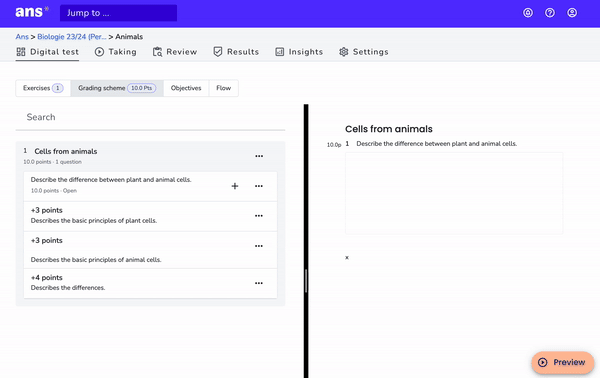Image resolution: width=600 pixels, height=378 pixels.
Task: Open the Review tab
Action: [x=175, y=52]
